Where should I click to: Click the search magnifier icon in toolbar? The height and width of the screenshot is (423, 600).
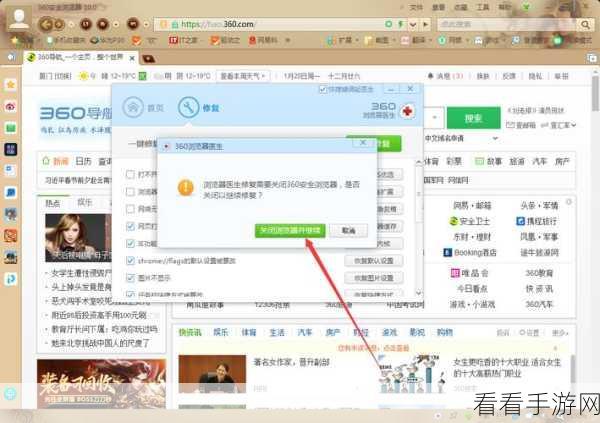click(585, 24)
